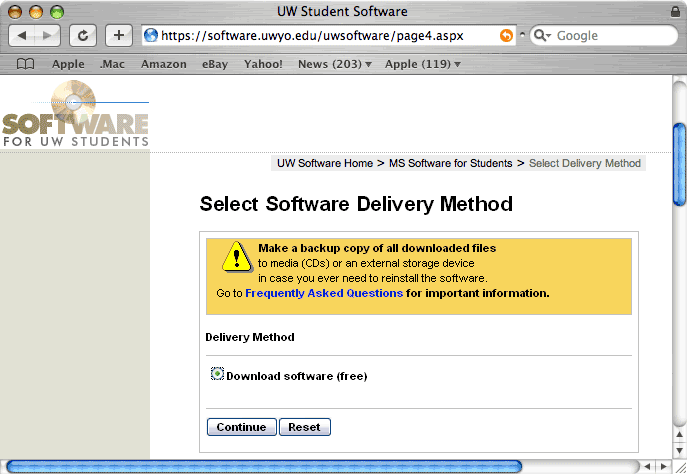The width and height of the screenshot is (687, 474).
Task: Click the vertical scrollbar thumb
Action: tap(680, 165)
